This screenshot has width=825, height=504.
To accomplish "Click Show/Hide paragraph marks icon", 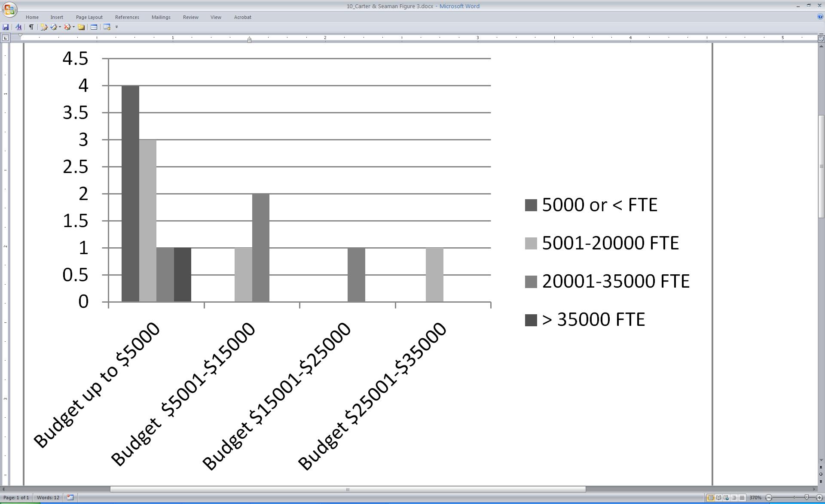I will pos(31,27).
